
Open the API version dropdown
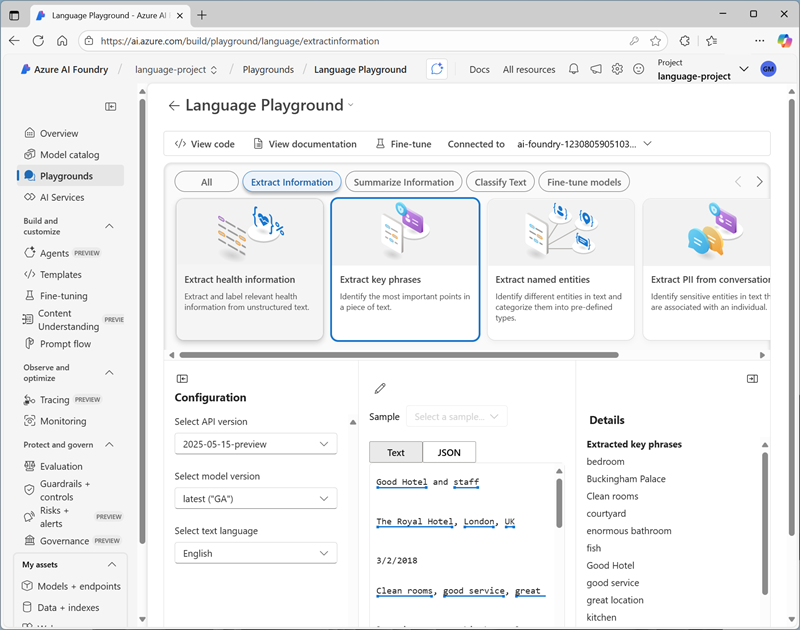pos(255,444)
